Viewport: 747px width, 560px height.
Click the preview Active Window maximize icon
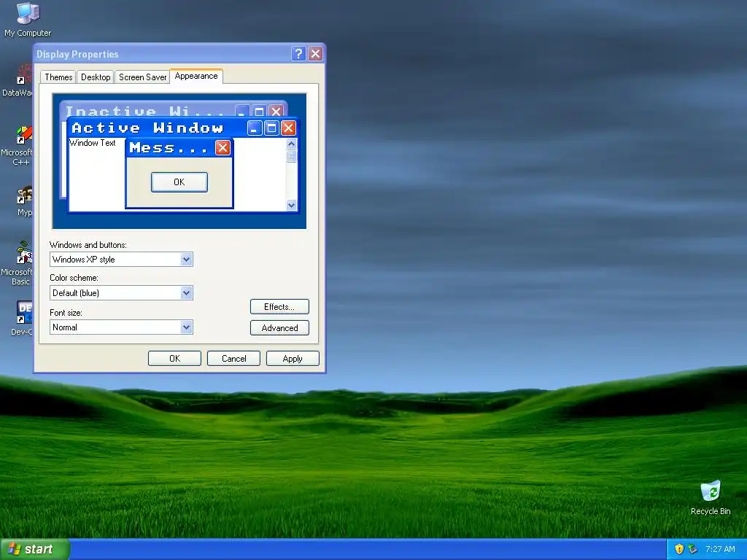tap(271, 128)
